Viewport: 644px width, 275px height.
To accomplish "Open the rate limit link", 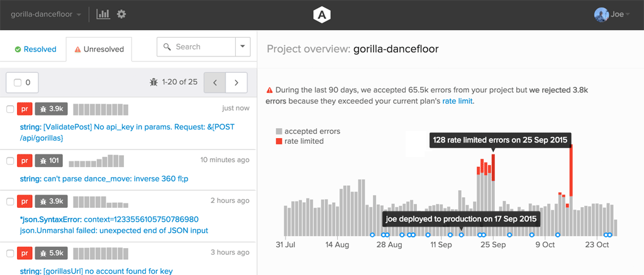I will pos(458,101).
